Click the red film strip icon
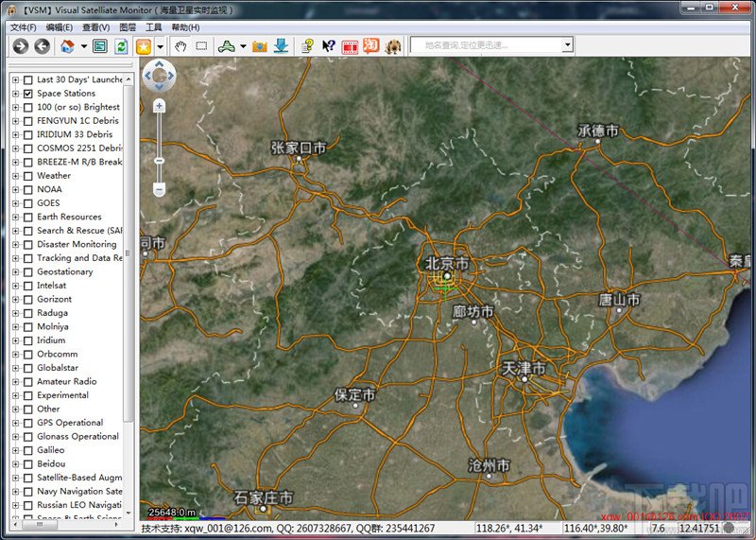Image resolution: width=756 pixels, height=540 pixels. [350, 46]
